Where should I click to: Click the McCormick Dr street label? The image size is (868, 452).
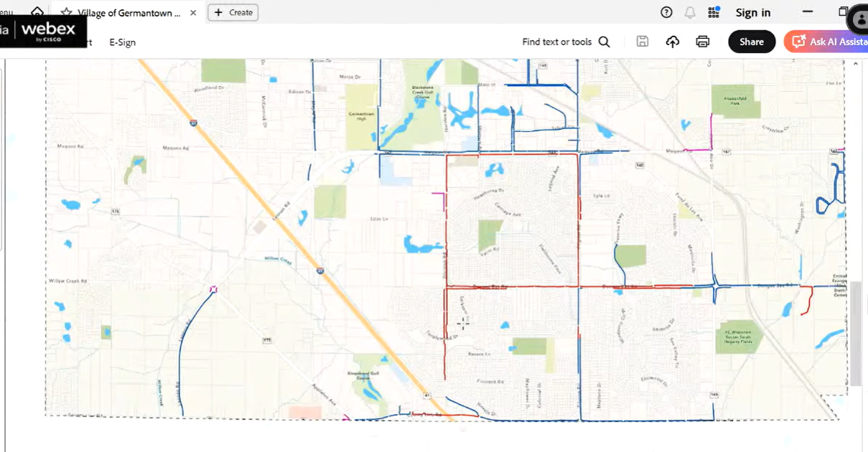[x=264, y=111]
